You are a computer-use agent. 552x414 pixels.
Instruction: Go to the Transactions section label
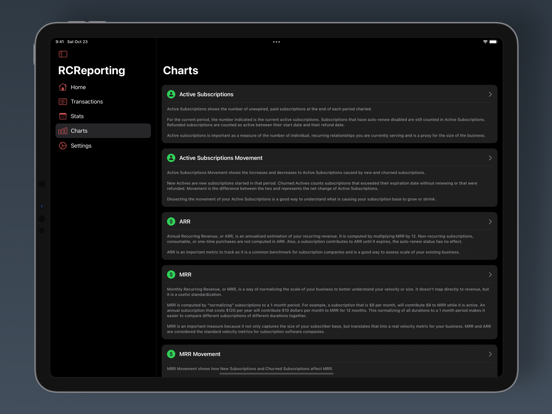click(87, 102)
